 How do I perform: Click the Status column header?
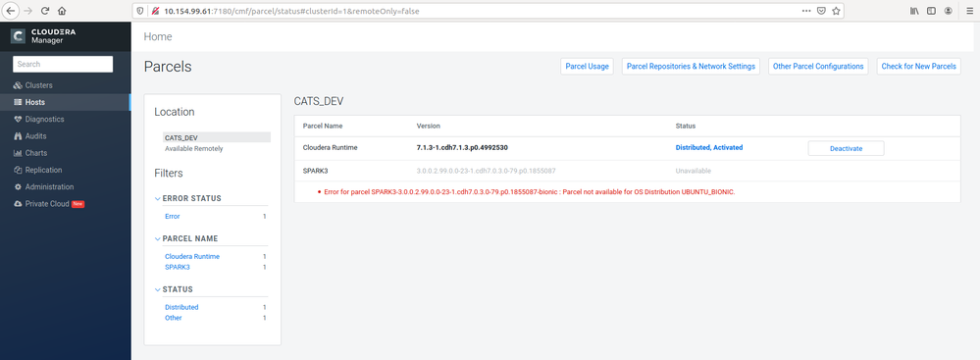pyautogui.click(x=685, y=127)
